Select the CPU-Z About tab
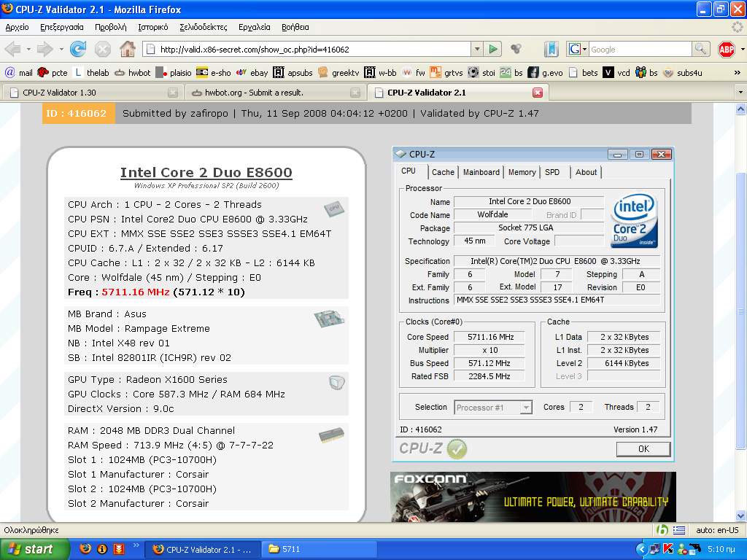Image resolution: width=747 pixels, height=560 pixels. 586,172
